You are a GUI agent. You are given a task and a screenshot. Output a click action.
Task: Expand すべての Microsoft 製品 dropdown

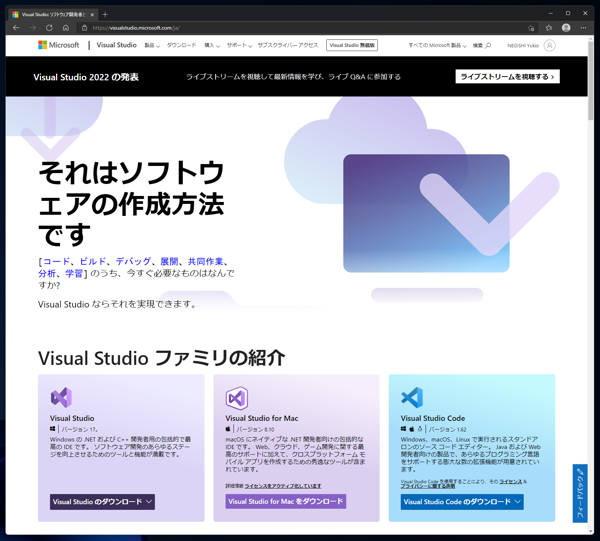(x=437, y=45)
